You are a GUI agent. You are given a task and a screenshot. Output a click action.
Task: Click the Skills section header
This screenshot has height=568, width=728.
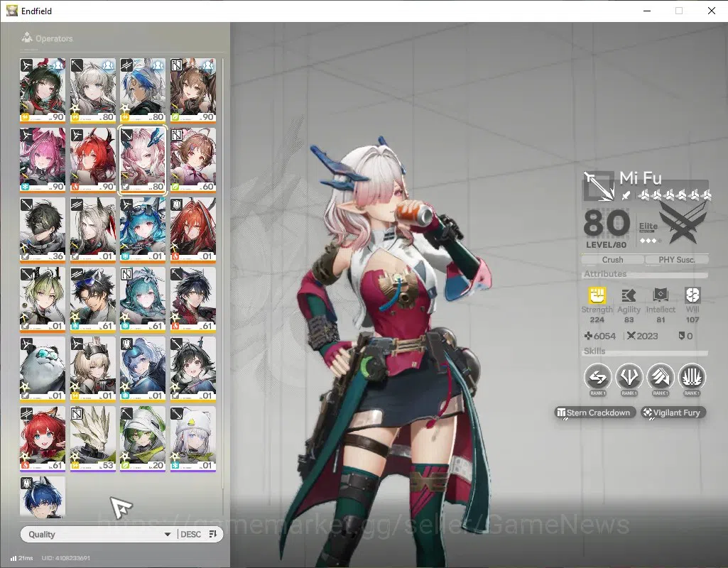pyautogui.click(x=594, y=351)
